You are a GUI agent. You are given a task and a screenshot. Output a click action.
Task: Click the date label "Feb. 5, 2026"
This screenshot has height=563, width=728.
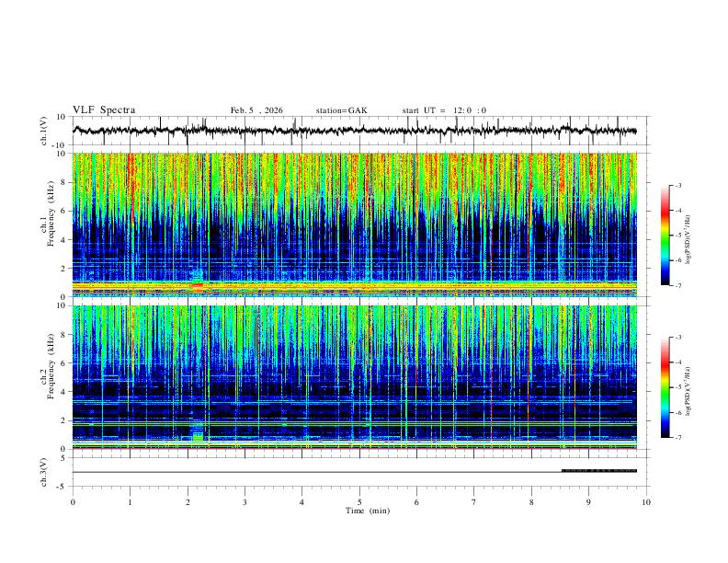coord(256,110)
